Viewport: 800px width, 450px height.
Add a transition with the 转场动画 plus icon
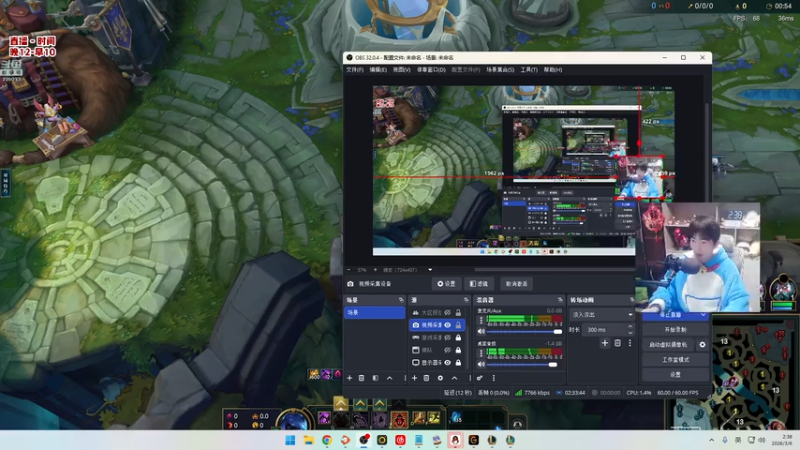coord(605,343)
